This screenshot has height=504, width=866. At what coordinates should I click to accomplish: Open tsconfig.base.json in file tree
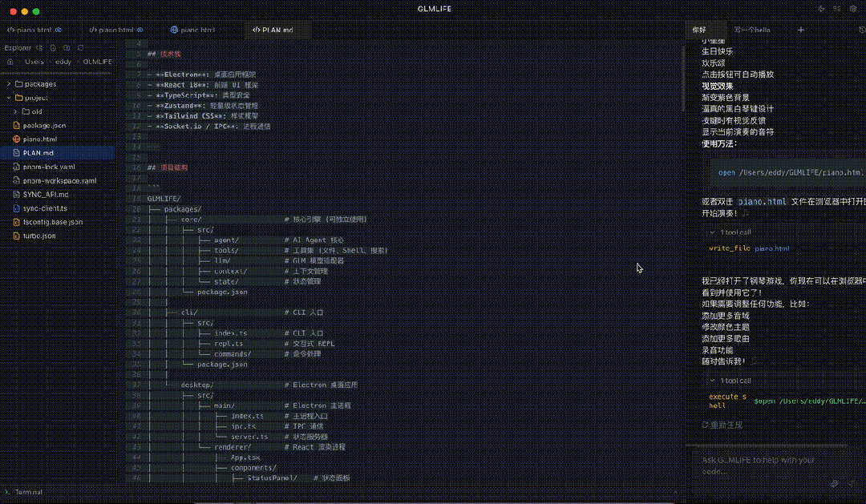click(x=52, y=222)
